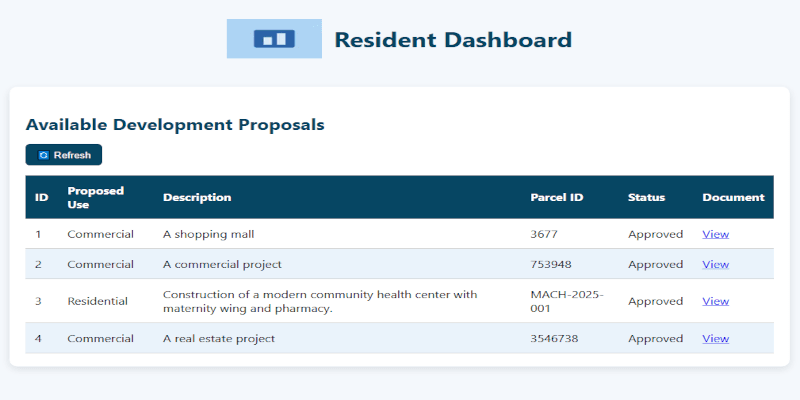The width and height of the screenshot is (800, 400).
Task: Open the View link for the real estate project
Action: [715, 338]
